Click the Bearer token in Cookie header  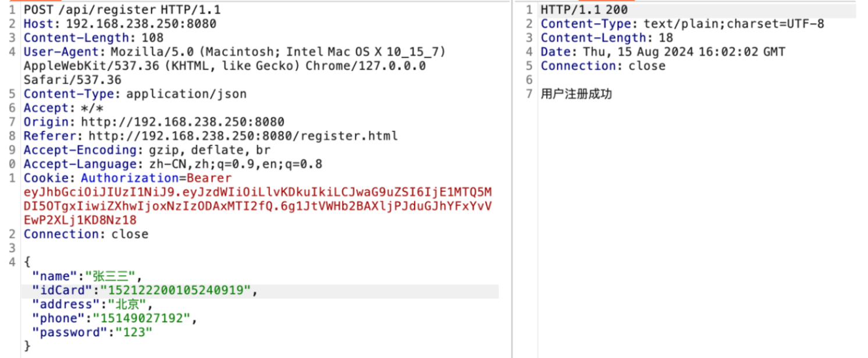tap(258, 199)
